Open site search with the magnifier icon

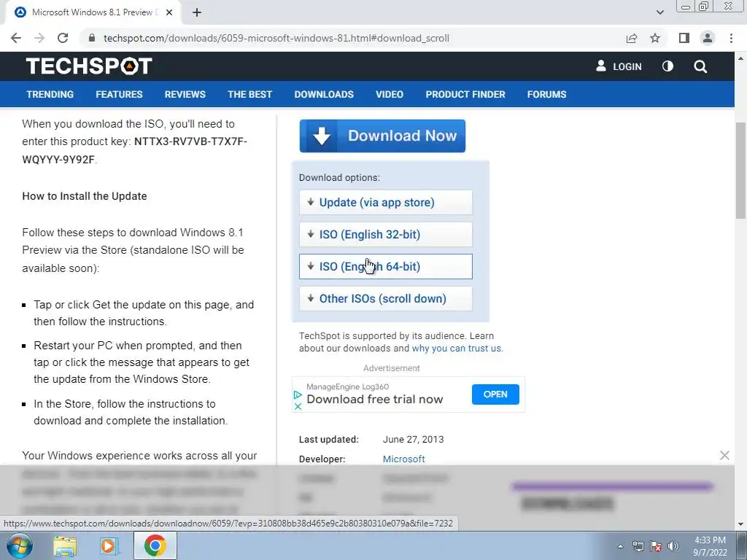pos(700,66)
